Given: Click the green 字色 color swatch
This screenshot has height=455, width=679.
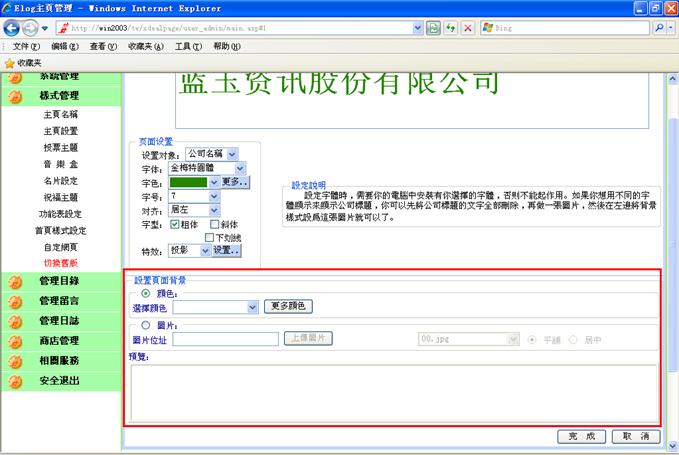Looking at the screenshot, I should [188, 182].
